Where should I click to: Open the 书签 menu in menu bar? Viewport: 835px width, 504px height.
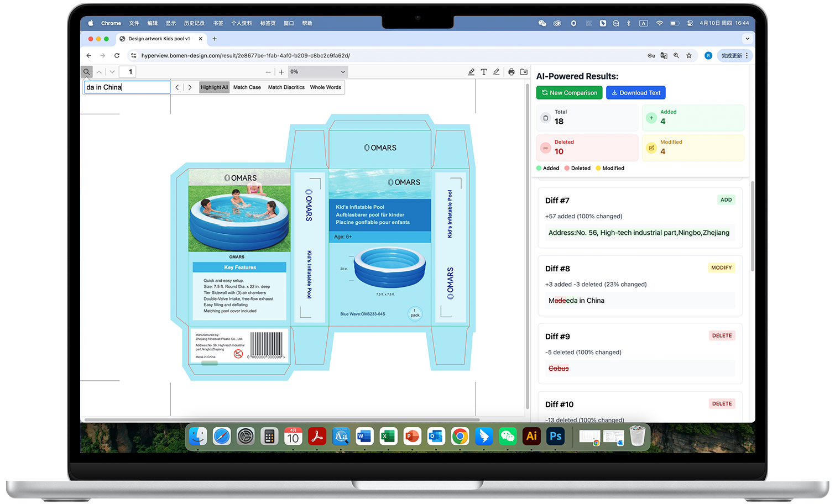(218, 23)
